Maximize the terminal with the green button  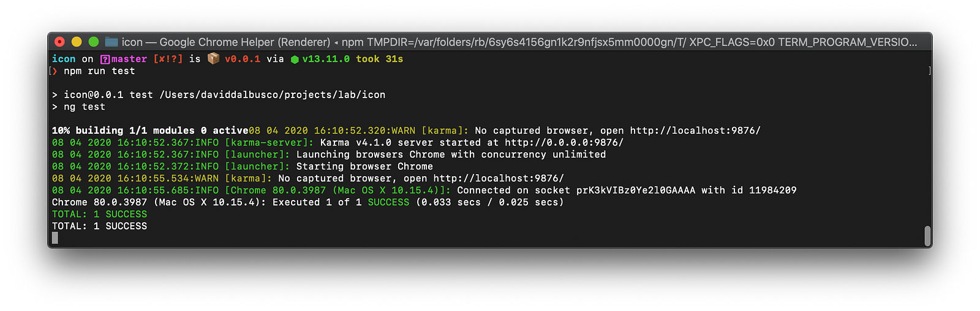tap(94, 42)
